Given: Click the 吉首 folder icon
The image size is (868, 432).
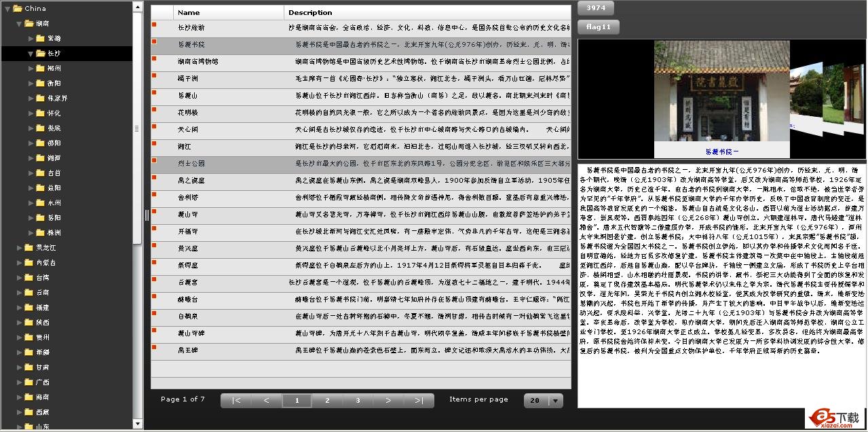Looking at the screenshot, I should coord(40,173).
